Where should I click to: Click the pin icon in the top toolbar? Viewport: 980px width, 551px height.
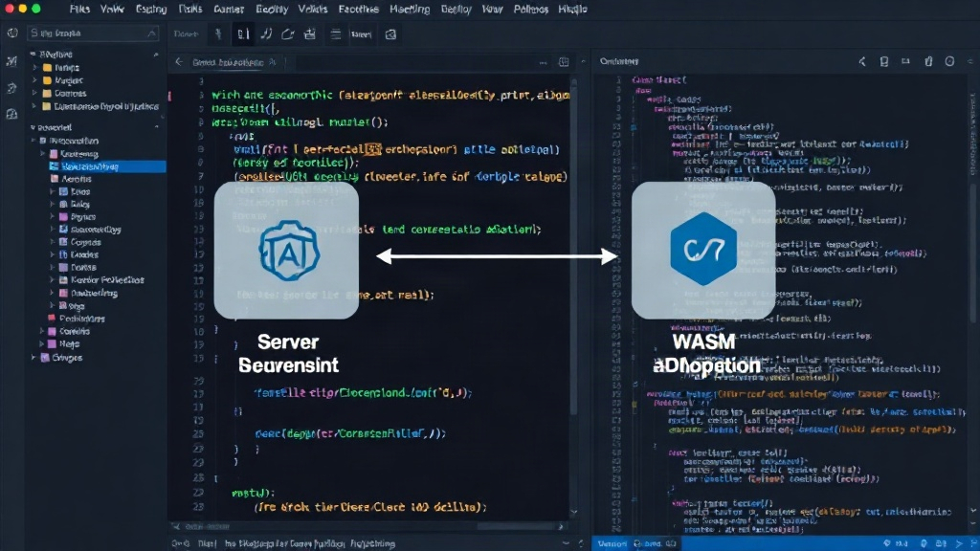(218, 34)
